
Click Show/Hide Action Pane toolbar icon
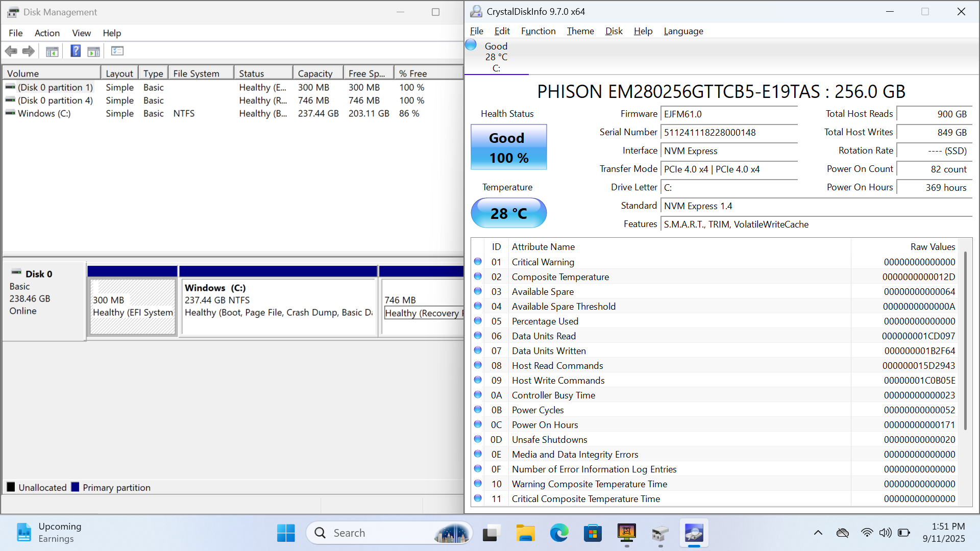(x=93, y=51)
